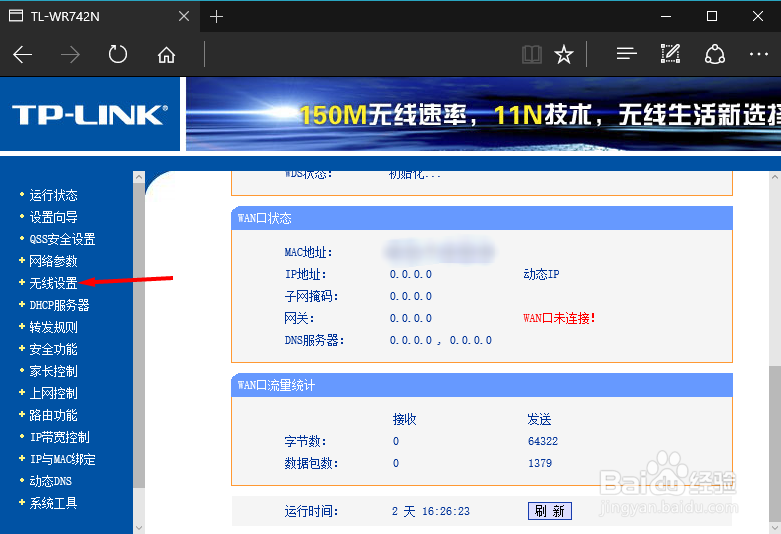The width and height of the screenshot is (781, 534).
Task: Click the TP-LINK logo
Action: (x=90, y=115)
